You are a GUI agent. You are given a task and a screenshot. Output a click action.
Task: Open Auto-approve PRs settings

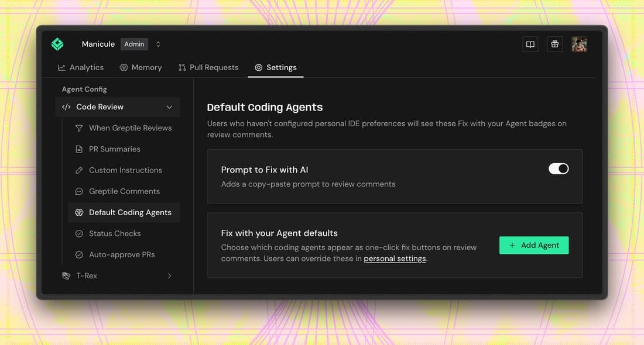coord(124,255)
